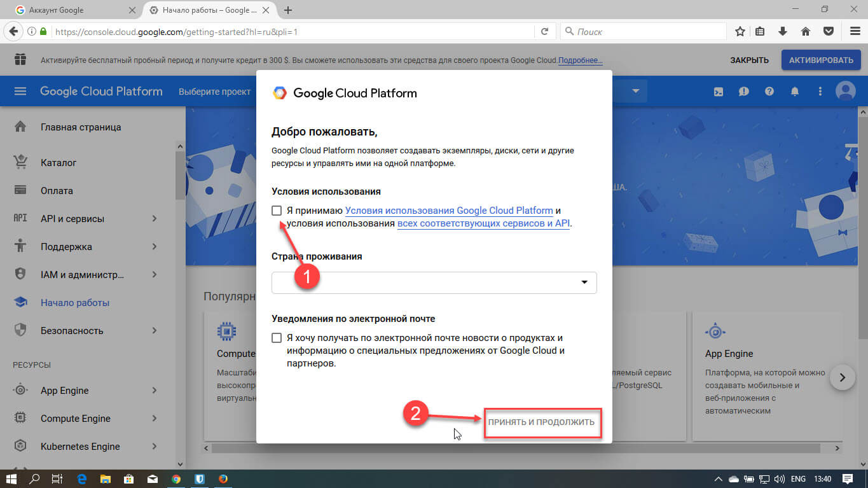Expand the Безопасность submenu
This screenshot has height=488, width=868.
155,331
